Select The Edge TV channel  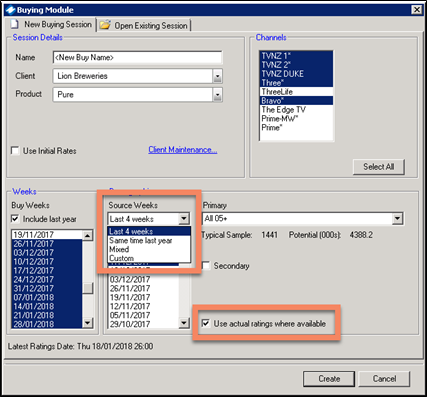pos(296,110)
